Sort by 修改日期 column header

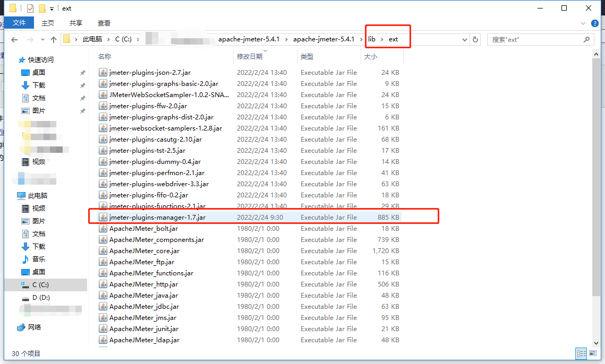click(250, 57)
